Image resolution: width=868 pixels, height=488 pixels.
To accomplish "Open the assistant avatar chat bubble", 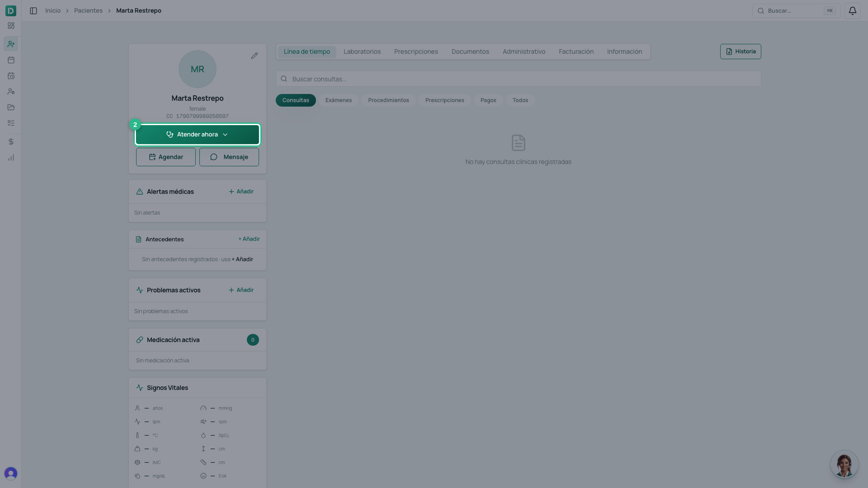I will tap(844, 464).
